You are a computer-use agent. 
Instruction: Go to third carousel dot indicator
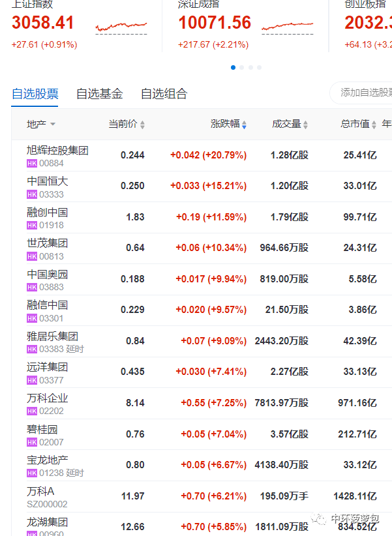(250, 67)
